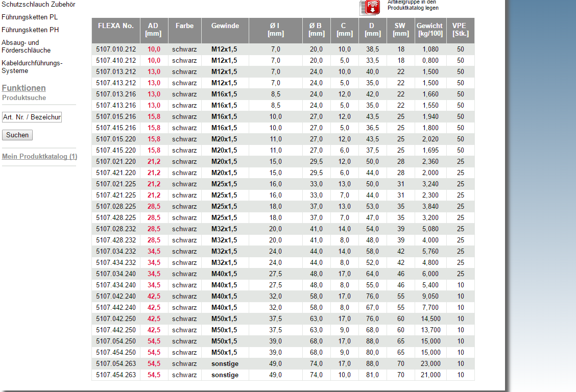This screenshot has width=576, height=392.
Task: Select article number 5107.028.232
Action: [x=116, y=229]
